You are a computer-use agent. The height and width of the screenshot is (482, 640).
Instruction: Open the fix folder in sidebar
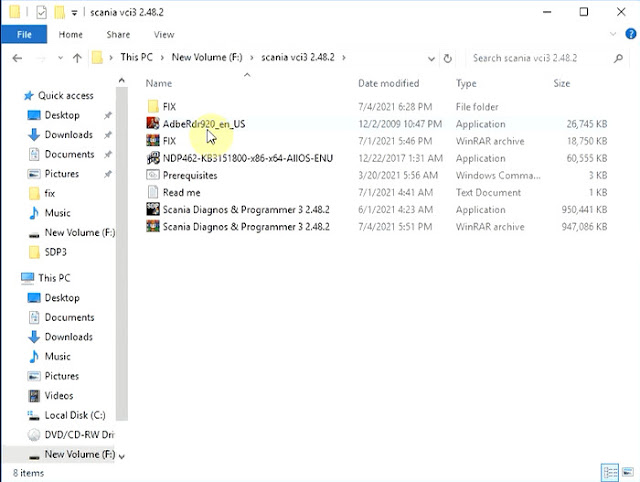49,193
